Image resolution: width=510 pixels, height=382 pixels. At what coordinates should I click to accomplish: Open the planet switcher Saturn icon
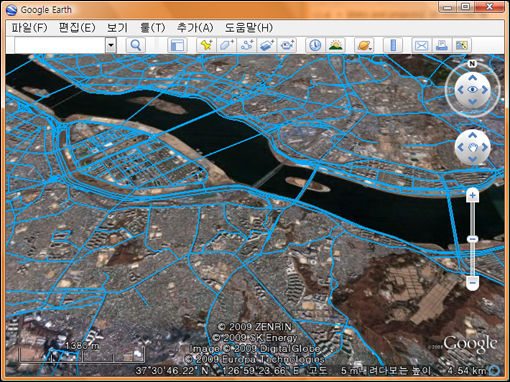[364, 45]
